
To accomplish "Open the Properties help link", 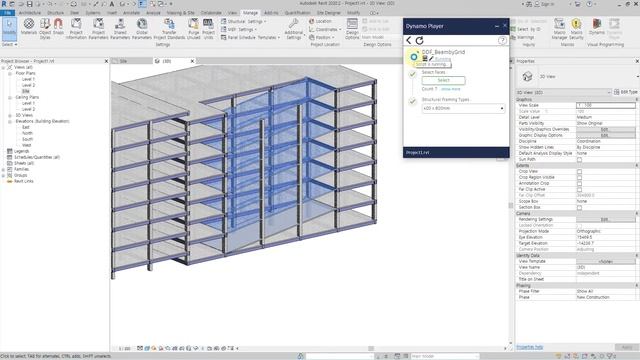I will click(529, 347).
